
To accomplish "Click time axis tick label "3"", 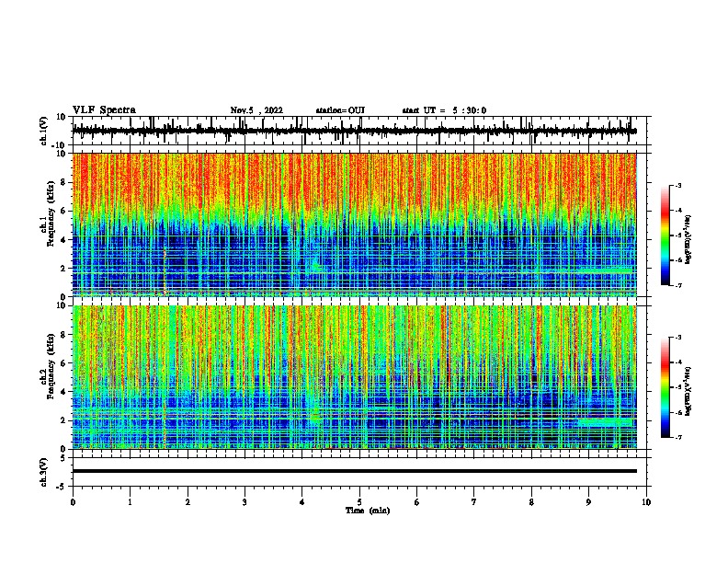I will coord(245,502).
